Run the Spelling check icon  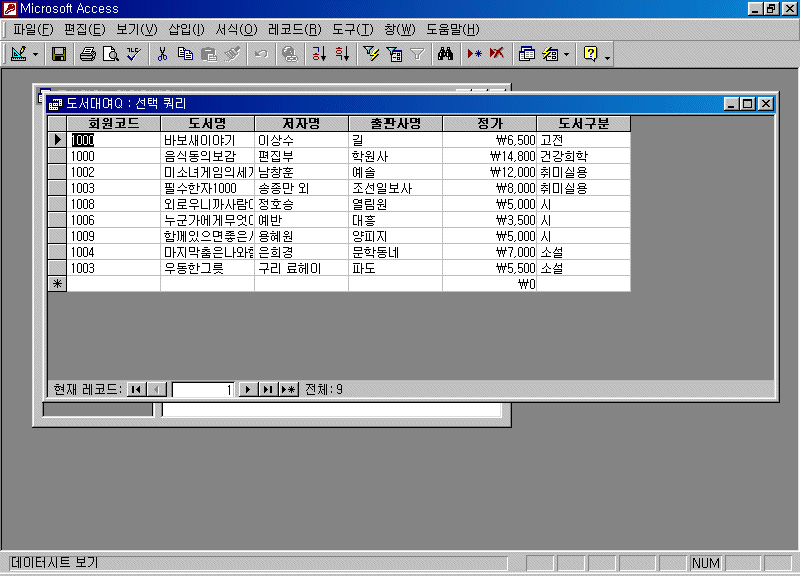click(133, 54)
